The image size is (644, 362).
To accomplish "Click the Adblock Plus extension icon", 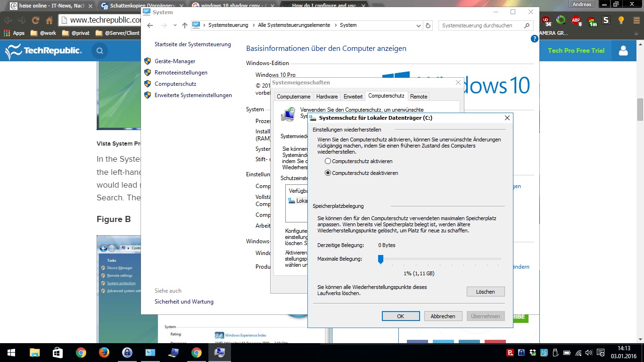I will point(576,20).
